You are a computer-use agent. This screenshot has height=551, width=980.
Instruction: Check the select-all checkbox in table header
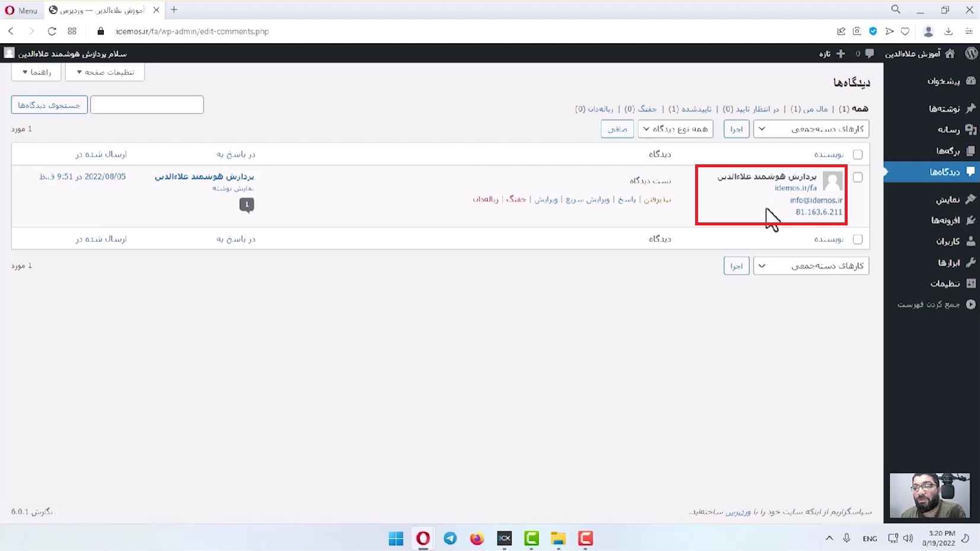point(858,154)
